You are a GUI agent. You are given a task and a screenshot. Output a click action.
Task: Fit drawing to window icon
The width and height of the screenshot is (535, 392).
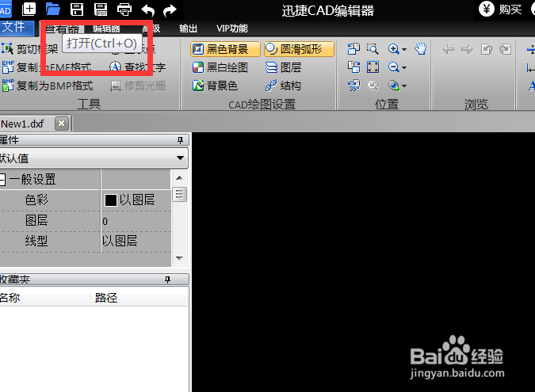click(x=373, y=67)
